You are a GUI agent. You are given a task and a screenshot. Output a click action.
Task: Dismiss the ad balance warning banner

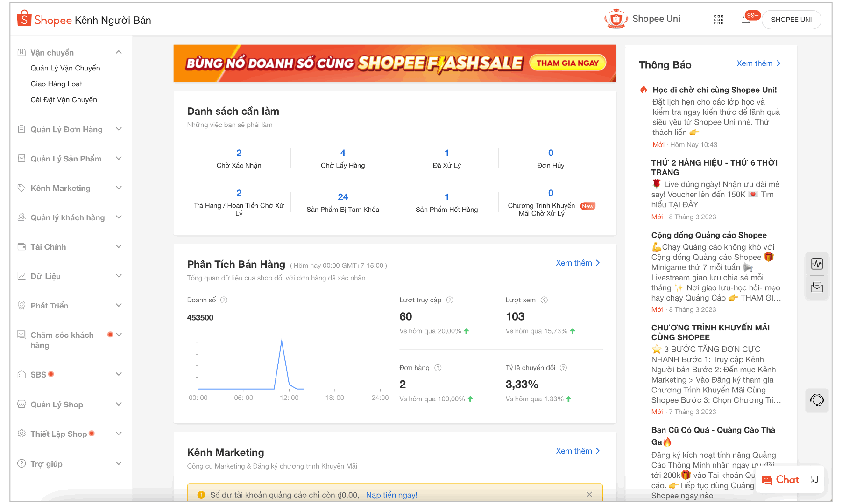pos(589,495)
